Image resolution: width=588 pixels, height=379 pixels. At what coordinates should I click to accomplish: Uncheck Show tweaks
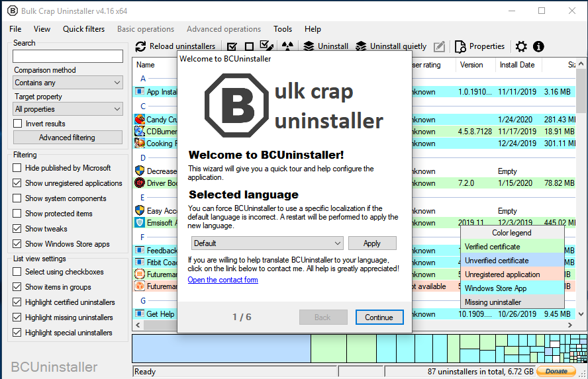pos(17,228)
